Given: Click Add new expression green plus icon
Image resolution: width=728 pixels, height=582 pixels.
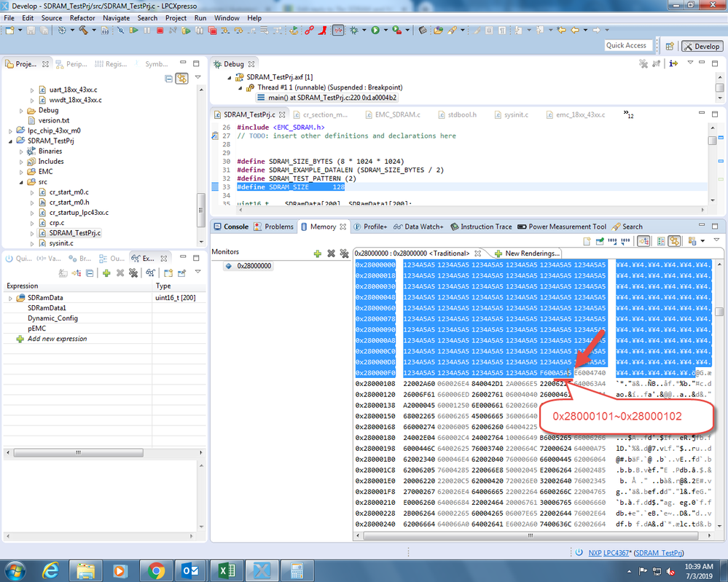Looking at the screenshot, I should (20, 339).
